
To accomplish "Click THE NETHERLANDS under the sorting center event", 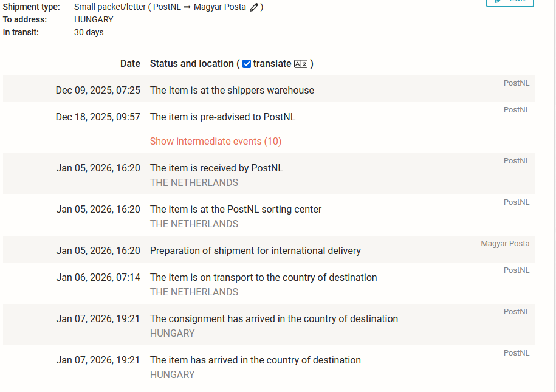I will [x=194, y=224].
